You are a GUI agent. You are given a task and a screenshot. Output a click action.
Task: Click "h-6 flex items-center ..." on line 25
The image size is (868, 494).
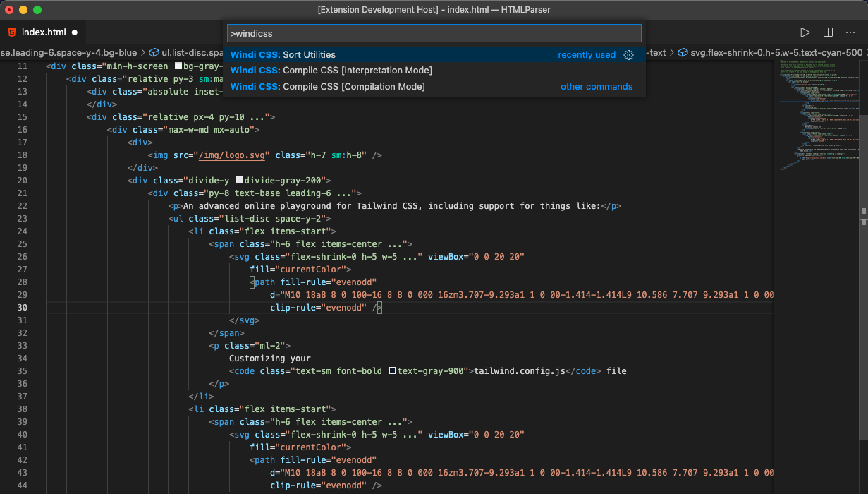[x=338, y=244]
